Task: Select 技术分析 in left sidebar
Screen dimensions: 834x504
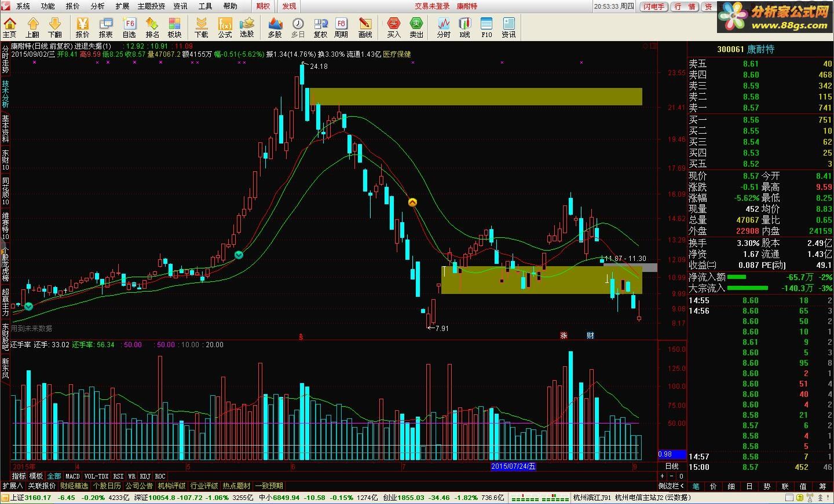Action: (5, 94)
